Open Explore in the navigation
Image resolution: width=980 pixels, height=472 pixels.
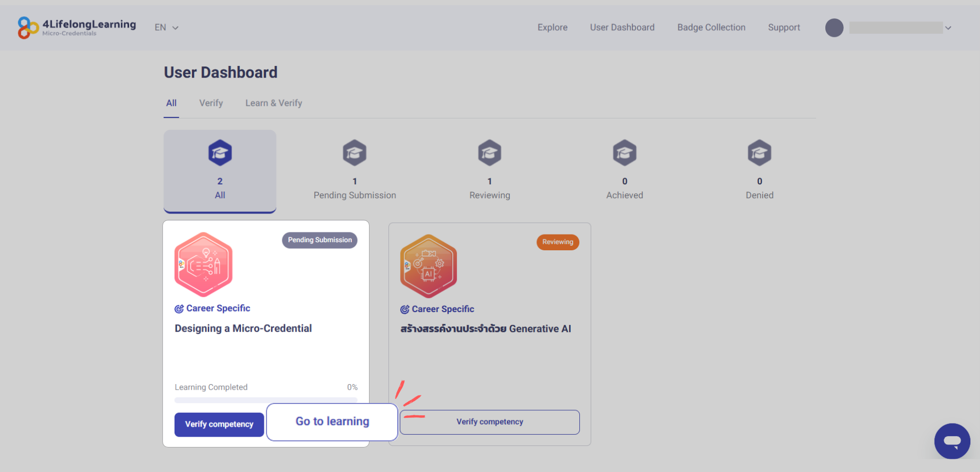(552, 28)
